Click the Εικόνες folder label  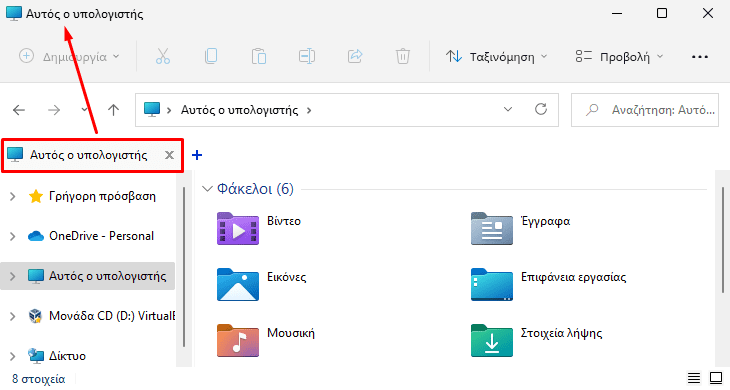click(286, 277)
